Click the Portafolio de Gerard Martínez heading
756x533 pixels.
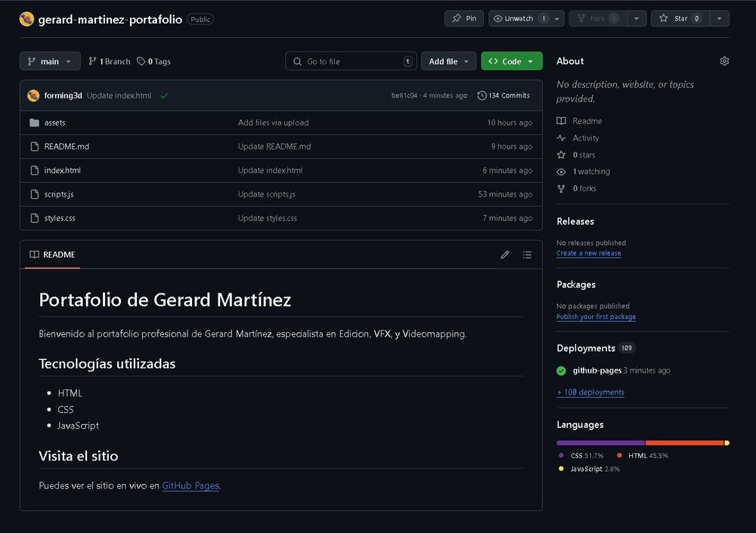(165, 299)
